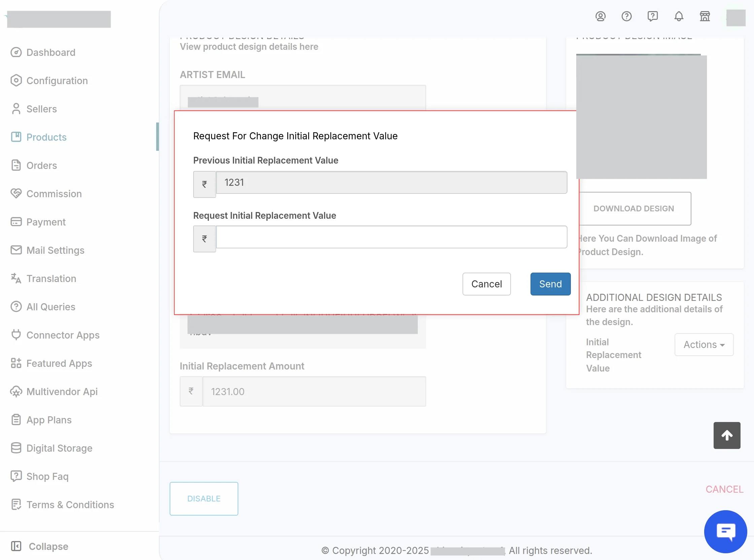Viewport: 754px width, 560px height.
Task: Click the scroll-to-top arrow button
Action: tap(726, 435)
